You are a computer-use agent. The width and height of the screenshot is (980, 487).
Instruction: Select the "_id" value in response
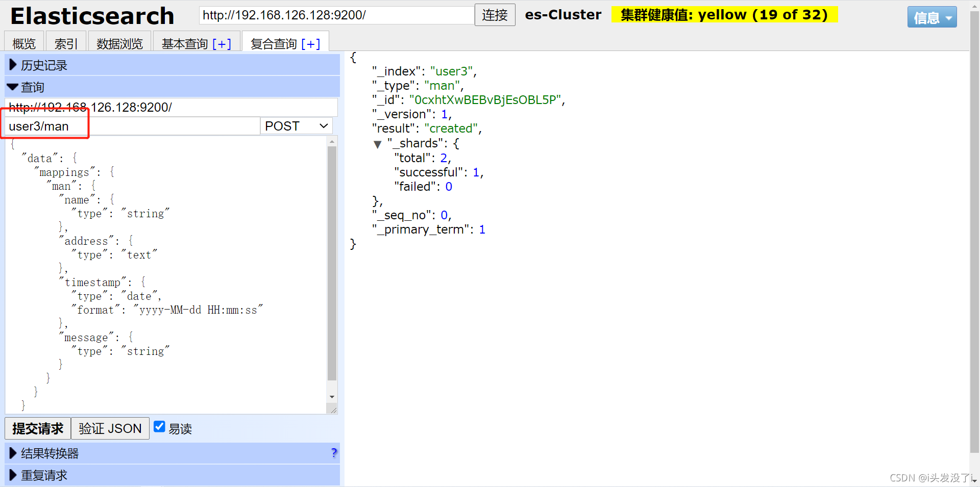(485, 100)
